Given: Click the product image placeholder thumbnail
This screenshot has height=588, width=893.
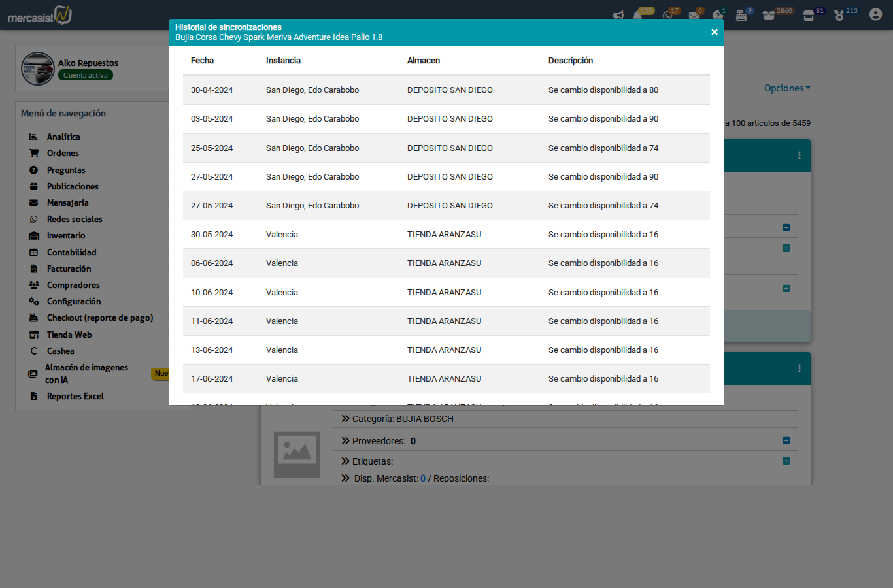Looking at the screenshot, I should [x=297, y=453].
